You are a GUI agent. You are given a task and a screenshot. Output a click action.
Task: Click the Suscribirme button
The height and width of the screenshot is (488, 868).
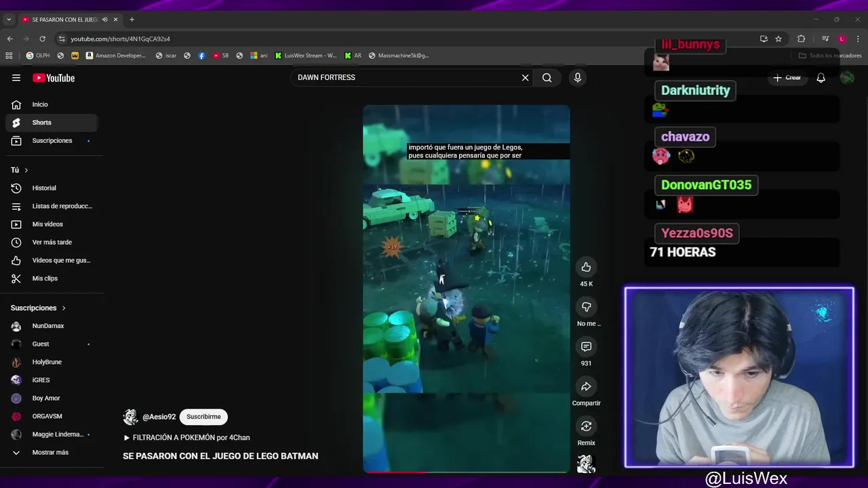pyautogui.click(x=203, y=417)
